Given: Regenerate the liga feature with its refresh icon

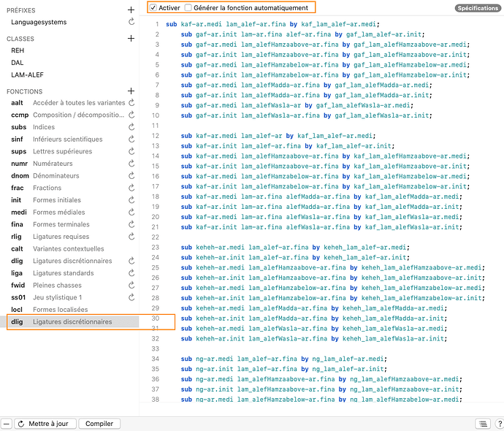Looking at the screenshot, I should (131, 273).
